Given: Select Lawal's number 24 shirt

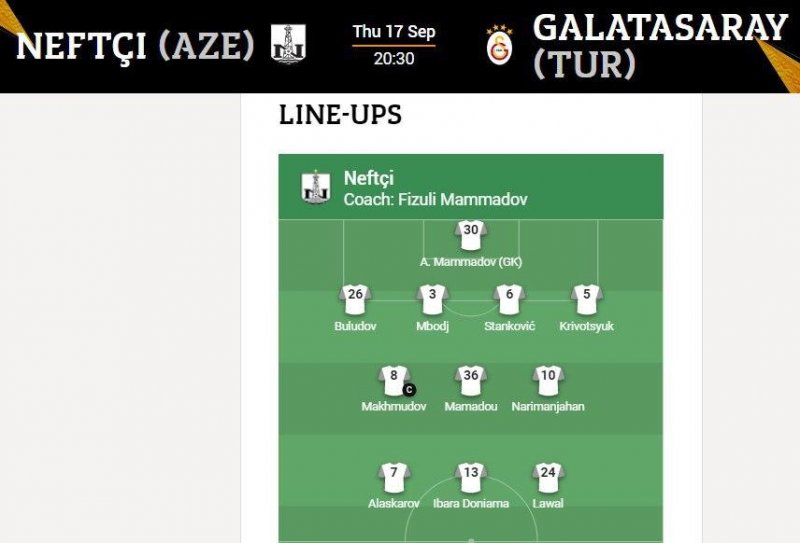Looking at the screenshot, I should point(548,476).
